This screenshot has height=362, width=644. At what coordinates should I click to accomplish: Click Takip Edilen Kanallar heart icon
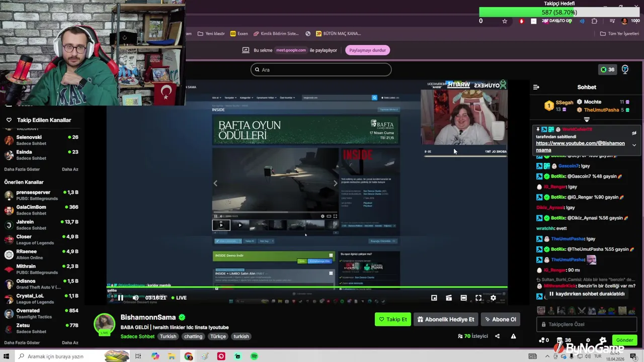pyautogui.click(x=9, y=120)
